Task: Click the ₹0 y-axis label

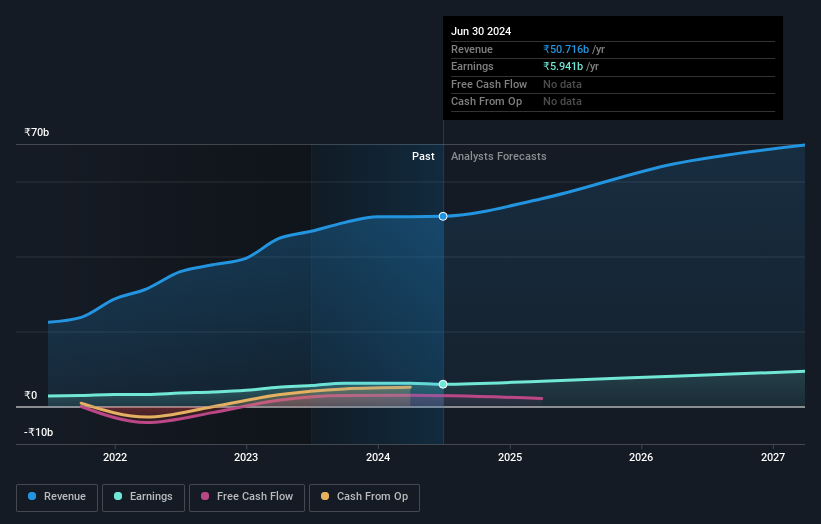Action: tap(30, 396)
